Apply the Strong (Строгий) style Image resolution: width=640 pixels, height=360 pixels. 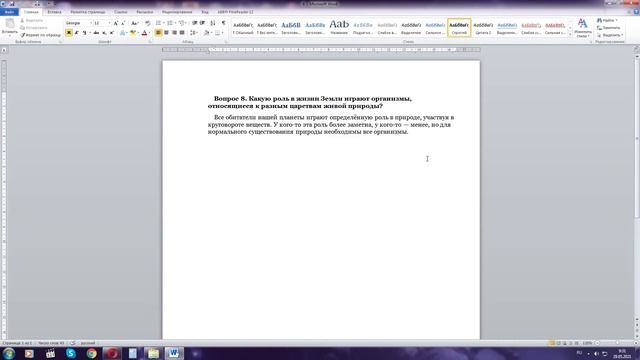tap(459, 28)
